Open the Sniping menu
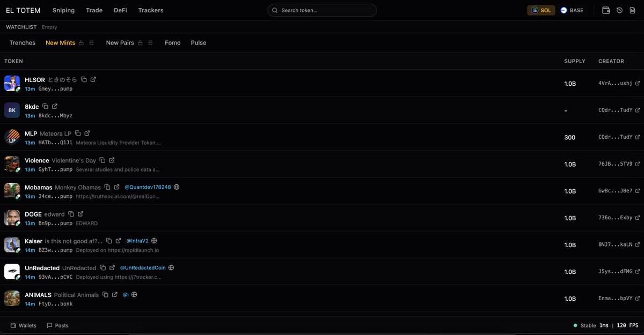This screenshot has width=644, height=335. tap(63, 10)
